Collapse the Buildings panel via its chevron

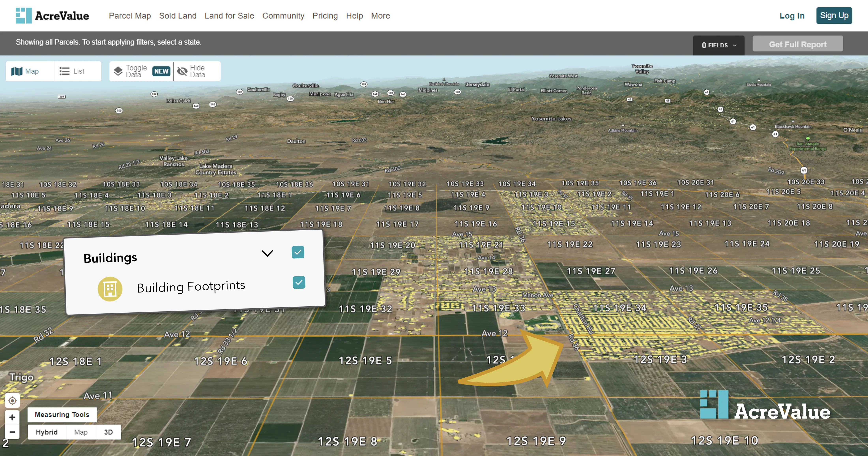[x=267, y=253]
